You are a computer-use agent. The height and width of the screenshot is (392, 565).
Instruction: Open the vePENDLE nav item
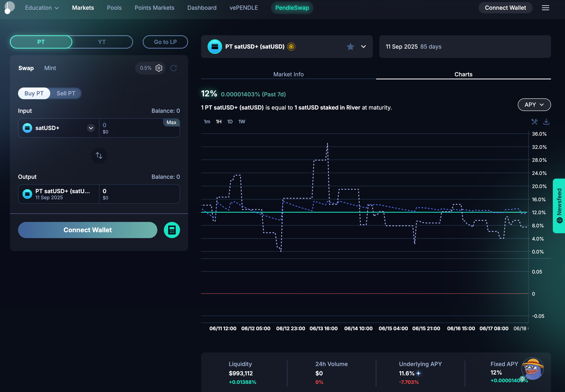point(244,8)
